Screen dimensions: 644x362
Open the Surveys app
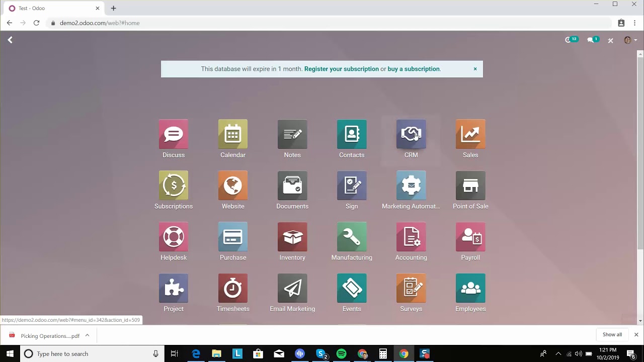coord(411,288)
